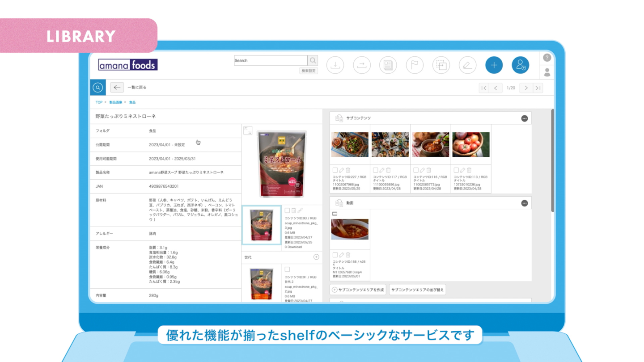Open the サブコンテンツ section options menu
Screen dimensions: 644x362
pos(524,118)
